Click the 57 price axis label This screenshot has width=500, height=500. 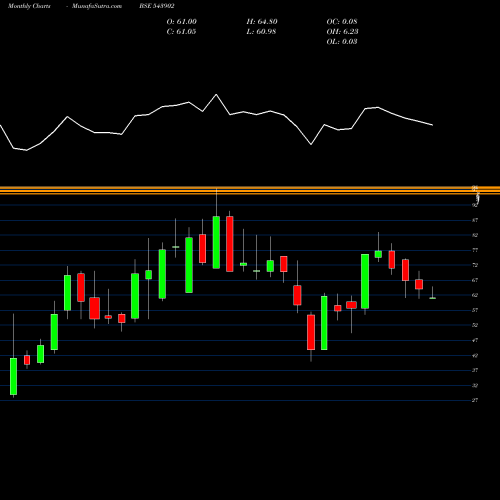pyautogui.click(x=475, y=310)
